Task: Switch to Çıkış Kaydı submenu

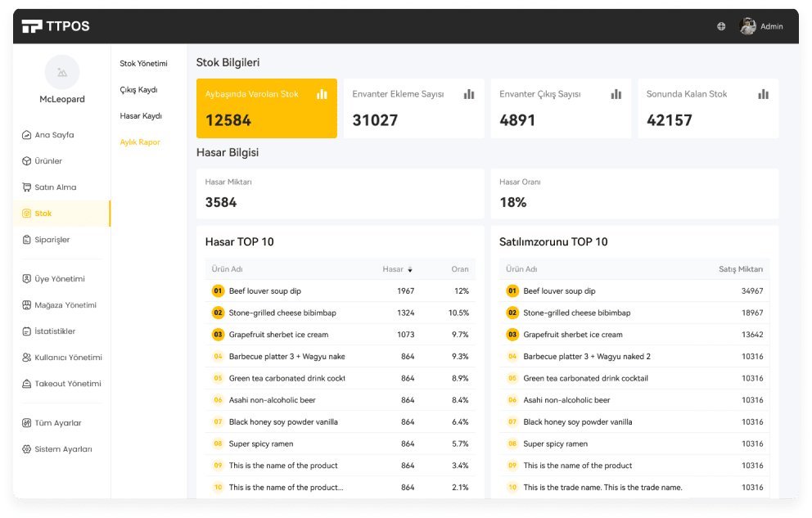Action: tap(138, 90)
